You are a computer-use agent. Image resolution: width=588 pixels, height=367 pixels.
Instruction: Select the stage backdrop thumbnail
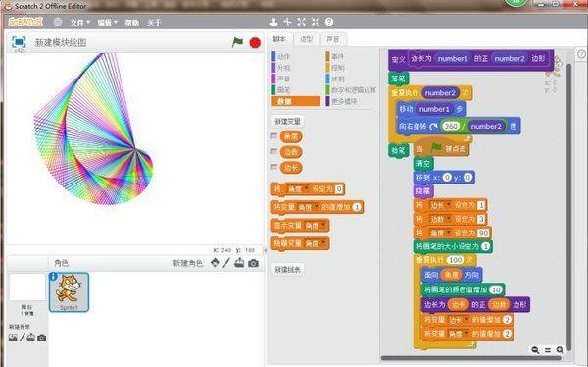[27, 288]
